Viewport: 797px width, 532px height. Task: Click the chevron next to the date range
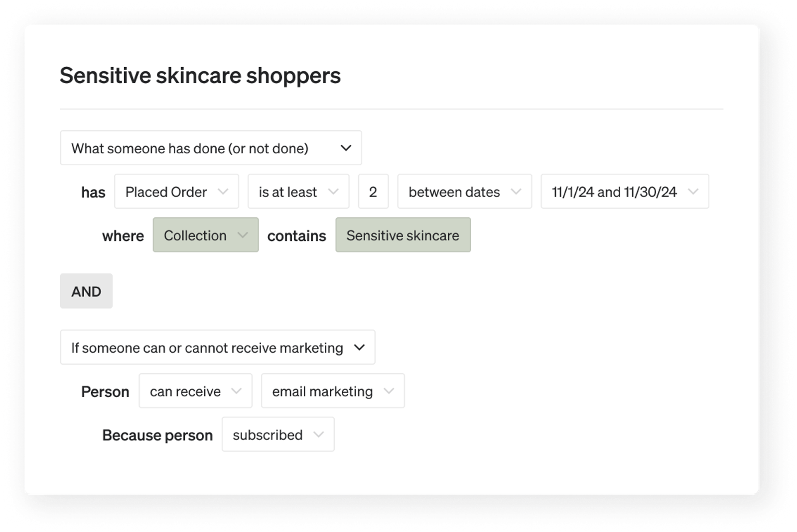pyautogui.click(x=693, y=192)
